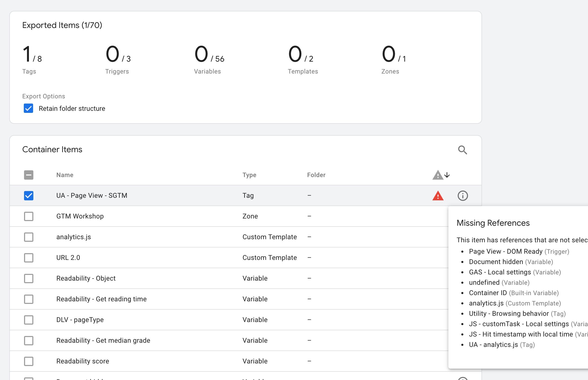Click the Zones count 0 / 1
This screenshot has height=380, width=588.
[394, 54]
